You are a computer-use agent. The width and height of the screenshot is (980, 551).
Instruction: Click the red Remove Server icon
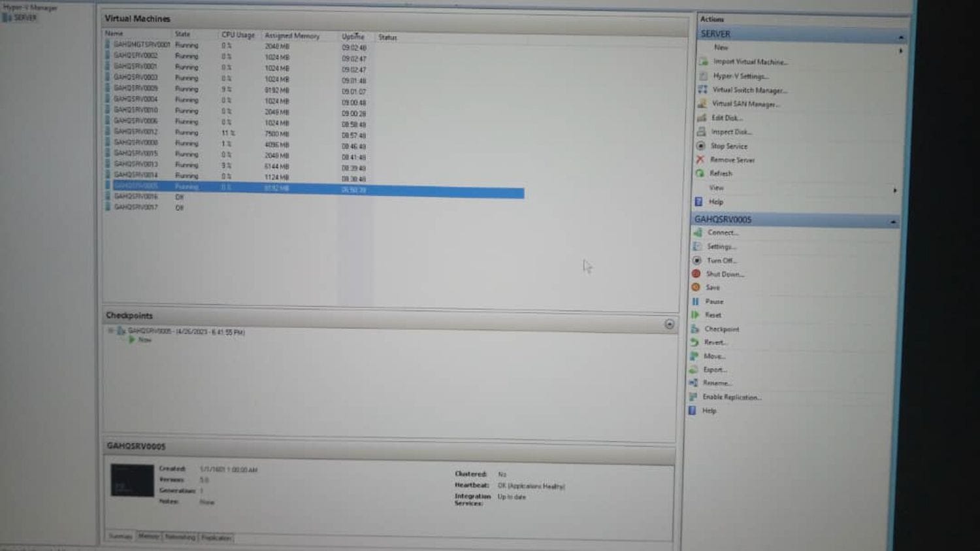700,159
